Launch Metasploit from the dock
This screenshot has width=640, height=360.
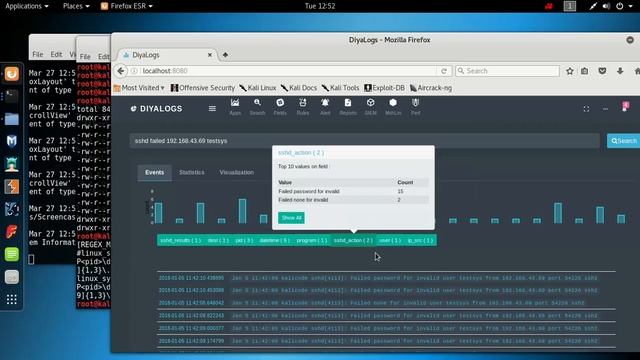click(x=11, y=141)
